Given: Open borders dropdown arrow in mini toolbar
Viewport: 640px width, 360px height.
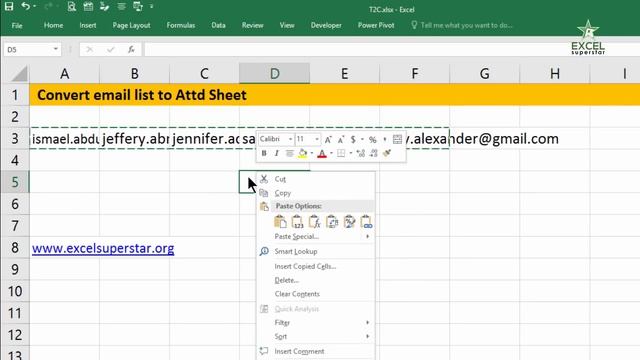Looking at the screenshot, I should click(351, 153).
